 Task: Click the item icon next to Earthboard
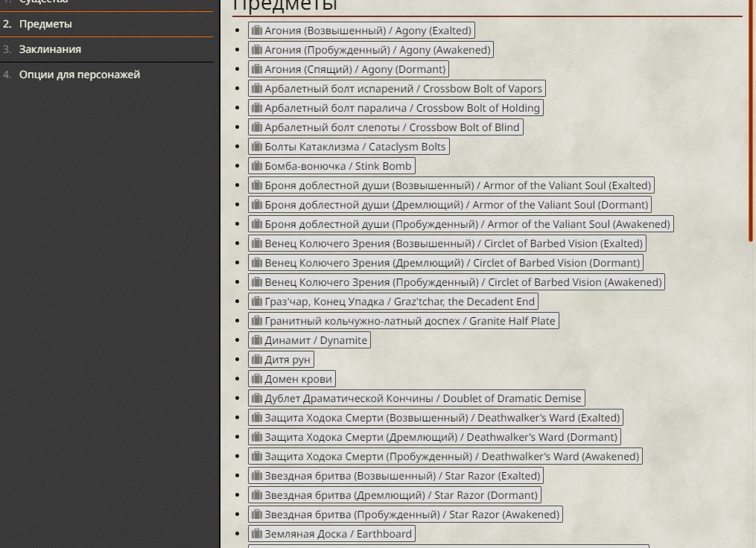pyautogui.click(x=257, y=534)
